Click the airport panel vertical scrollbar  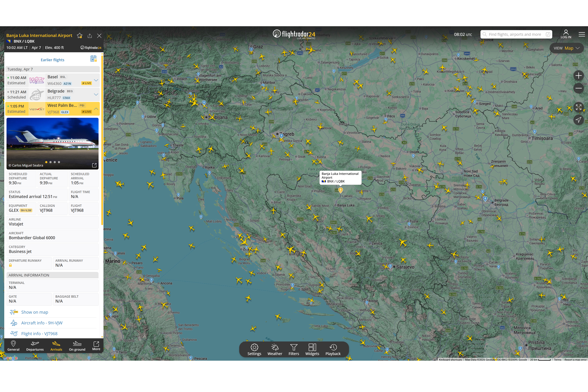click(102, 140)
